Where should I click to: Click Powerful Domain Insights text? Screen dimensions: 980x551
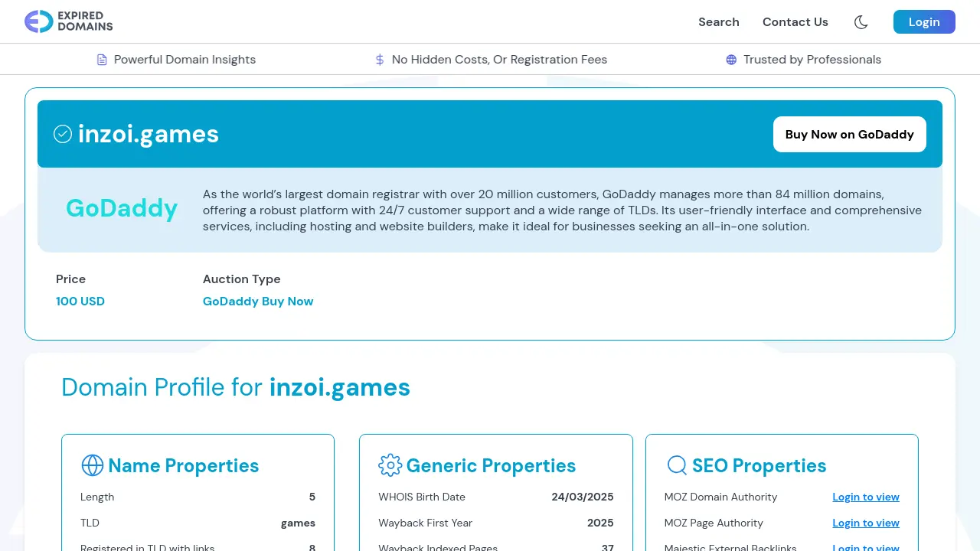click(185, 60)
